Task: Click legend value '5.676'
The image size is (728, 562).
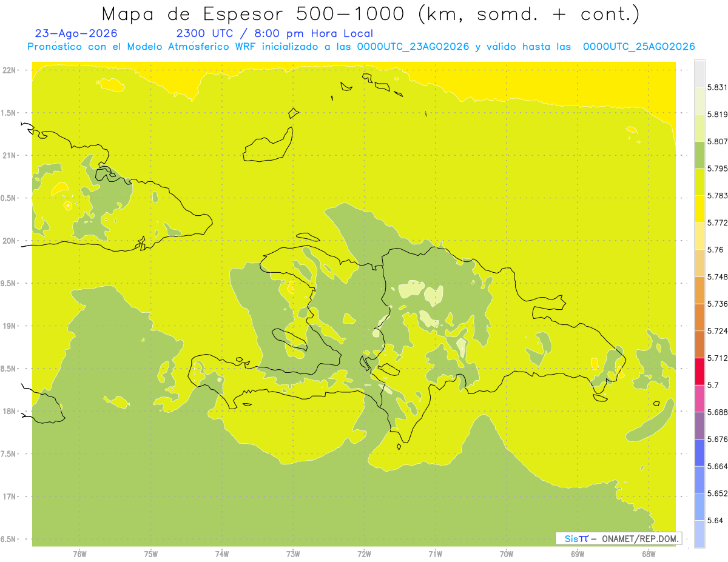Action: click(718, 439)
